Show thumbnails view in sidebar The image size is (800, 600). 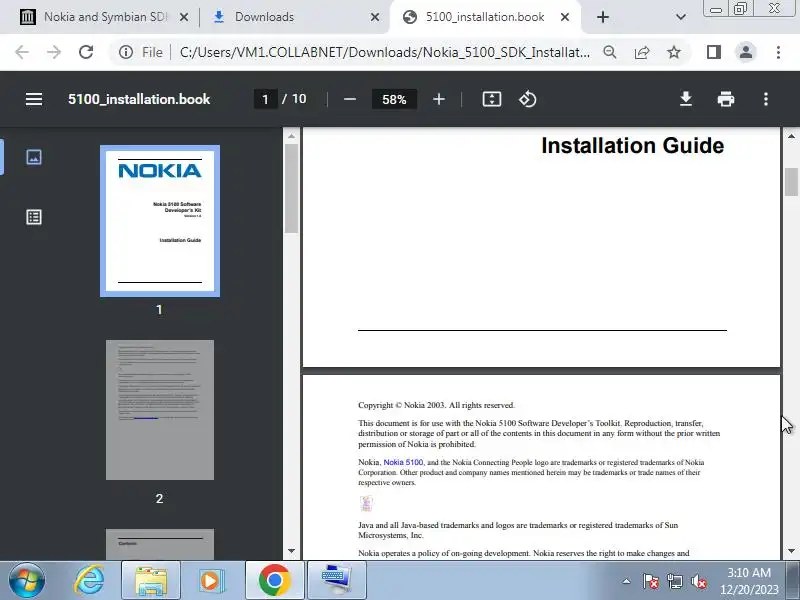(x=34, y=157)
